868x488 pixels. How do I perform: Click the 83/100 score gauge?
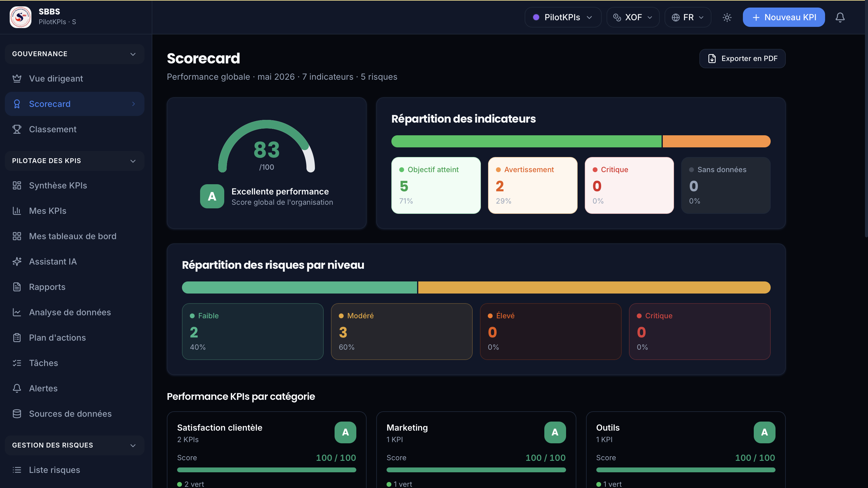(267, 147)
